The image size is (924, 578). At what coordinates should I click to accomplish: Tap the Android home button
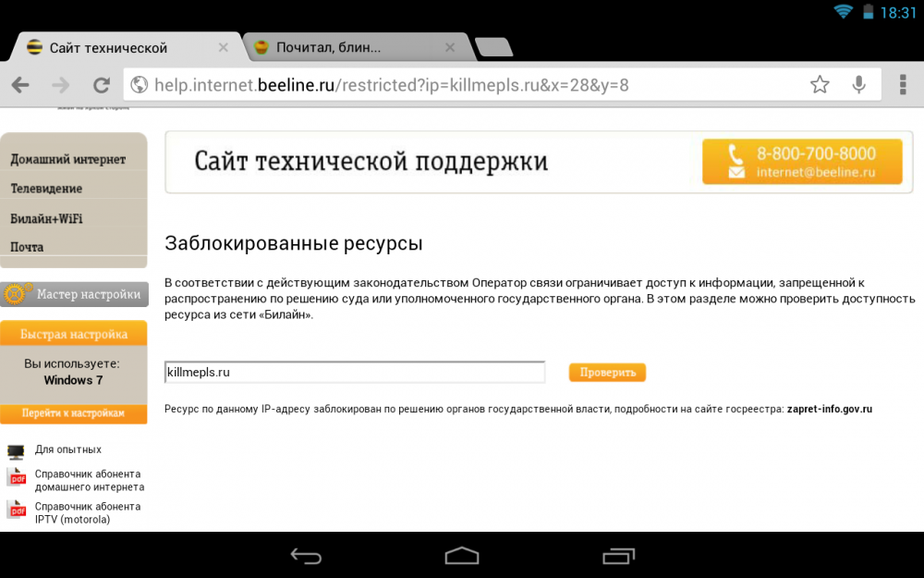(462, 556)
